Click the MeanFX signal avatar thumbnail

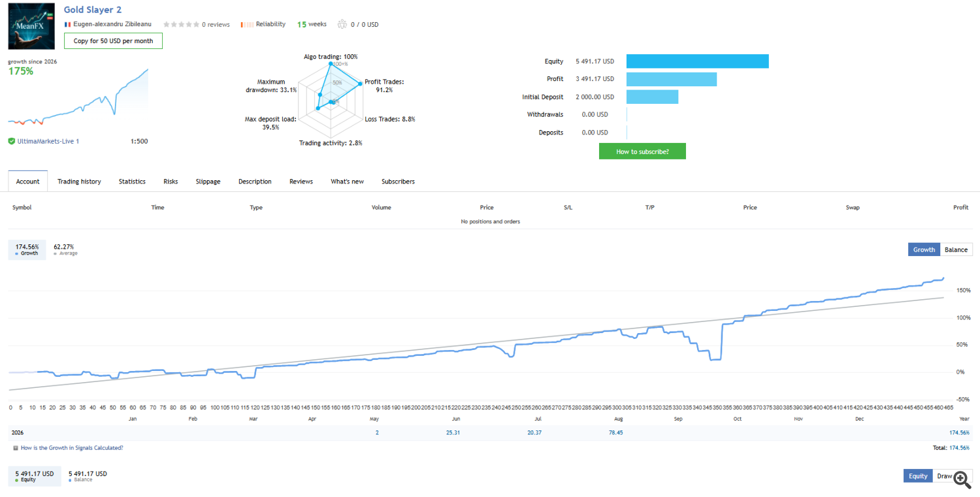(x=31, y=26)
